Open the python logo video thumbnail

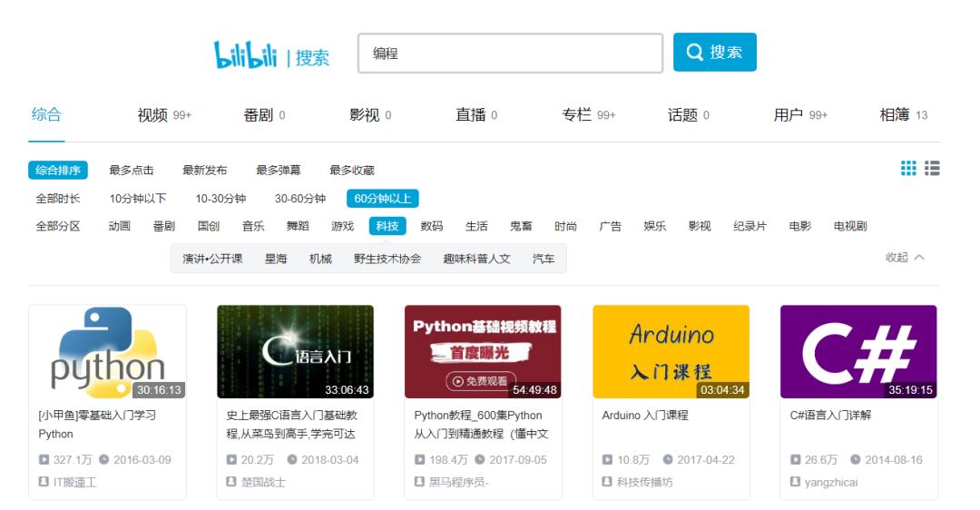coord(107,351)
